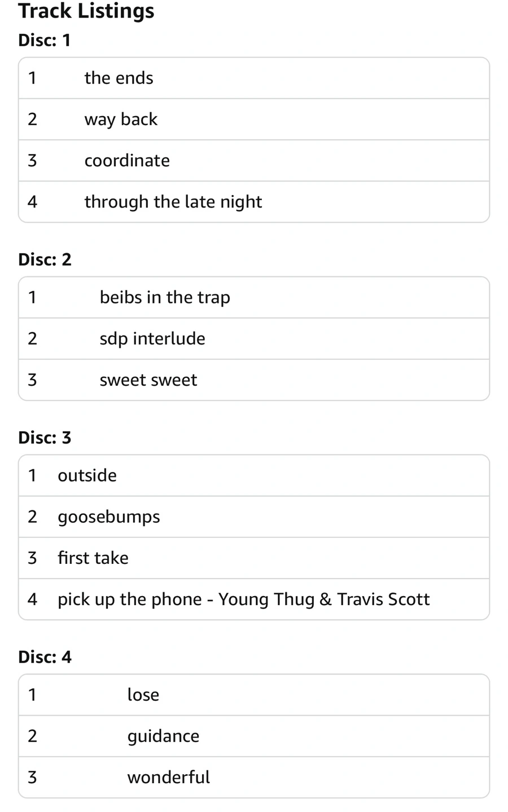Select the "wonderful" track row
This screenshot has width=508, height=812.
click(168, 777)
